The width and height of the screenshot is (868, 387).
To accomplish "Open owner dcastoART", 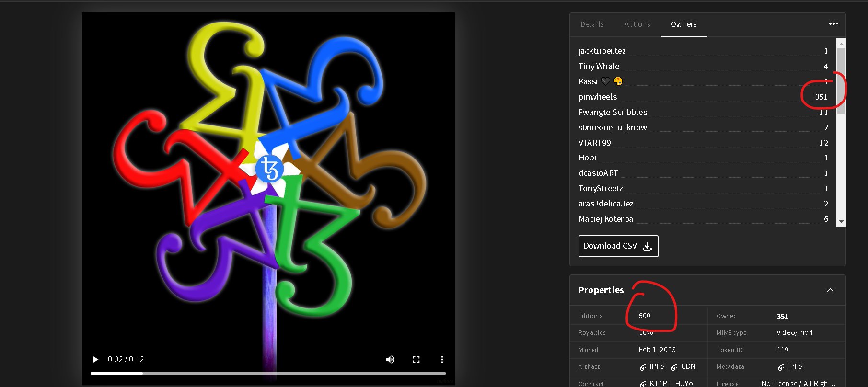I will 598,173.
